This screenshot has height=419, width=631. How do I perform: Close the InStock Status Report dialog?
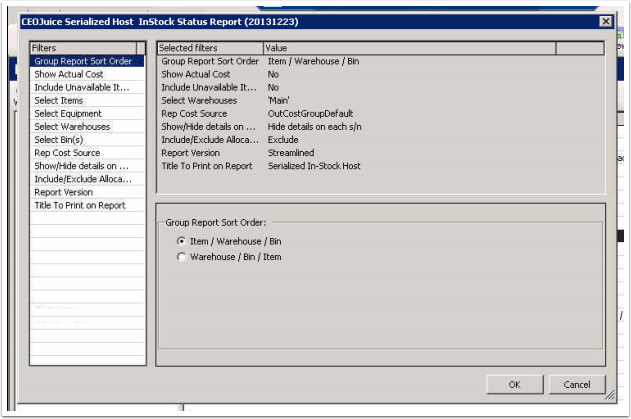pos(606,21)
